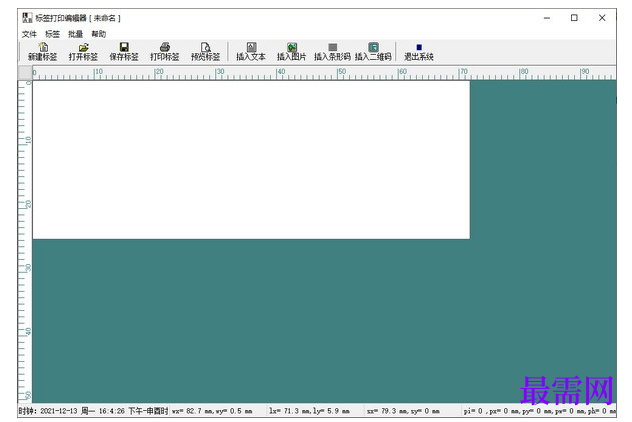632x422 pixels.
Task: Insert a QR code using 插入二维码
Action: [x=373, y=52]
